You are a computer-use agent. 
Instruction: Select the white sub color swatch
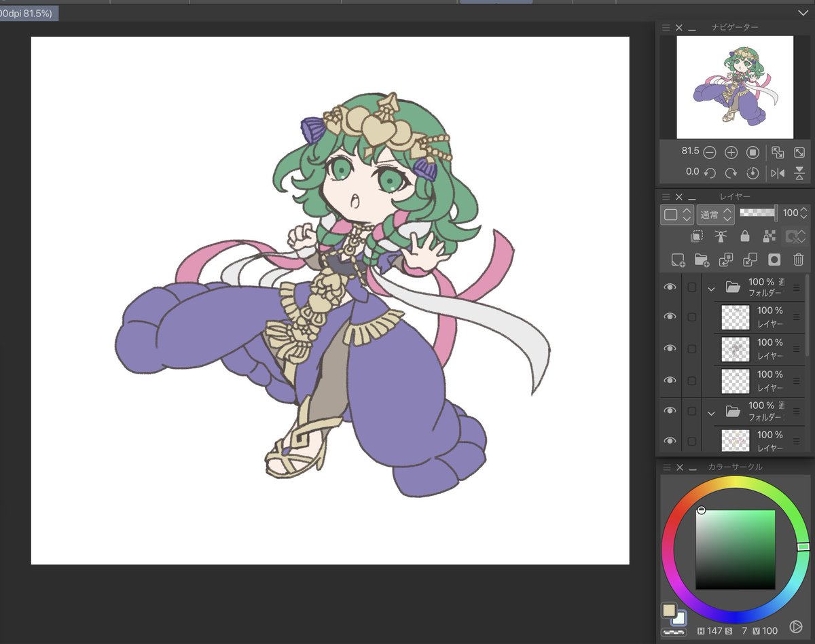[x=680, y=618]
